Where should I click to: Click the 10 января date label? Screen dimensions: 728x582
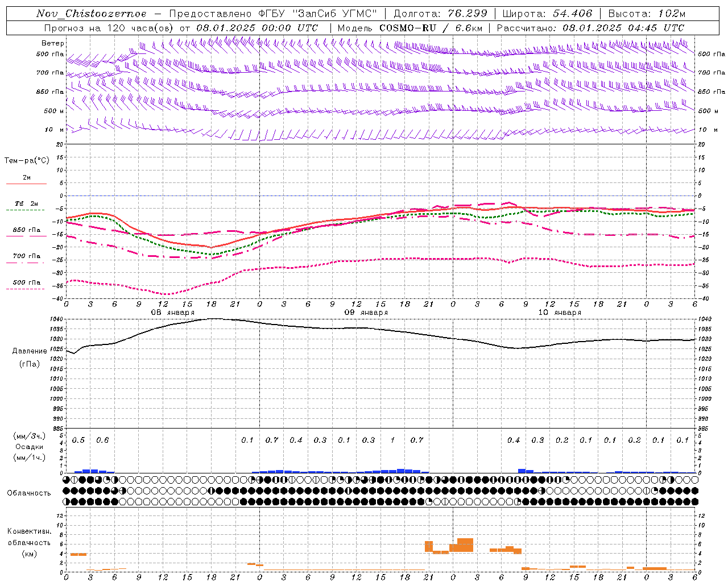(559, 313)
